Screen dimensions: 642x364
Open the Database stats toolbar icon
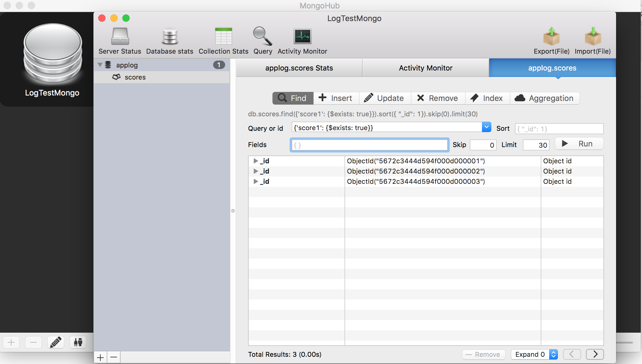click(170, 36)
